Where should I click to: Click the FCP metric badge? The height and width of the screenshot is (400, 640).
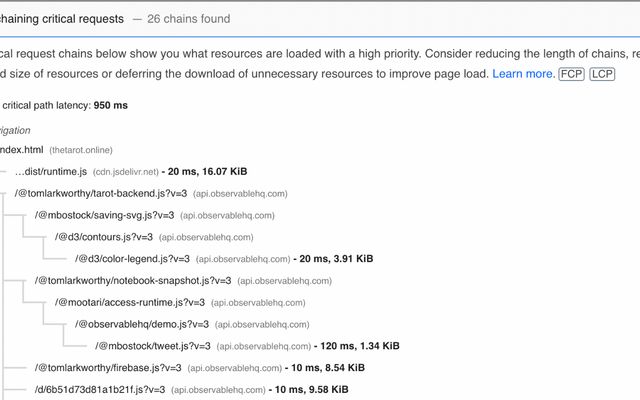point(571,74)
